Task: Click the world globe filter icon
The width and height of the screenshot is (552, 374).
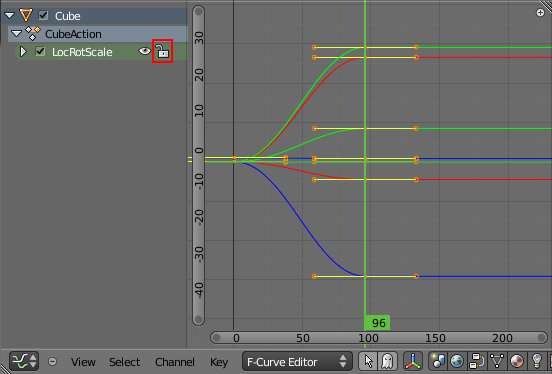Action: (457, 361)
